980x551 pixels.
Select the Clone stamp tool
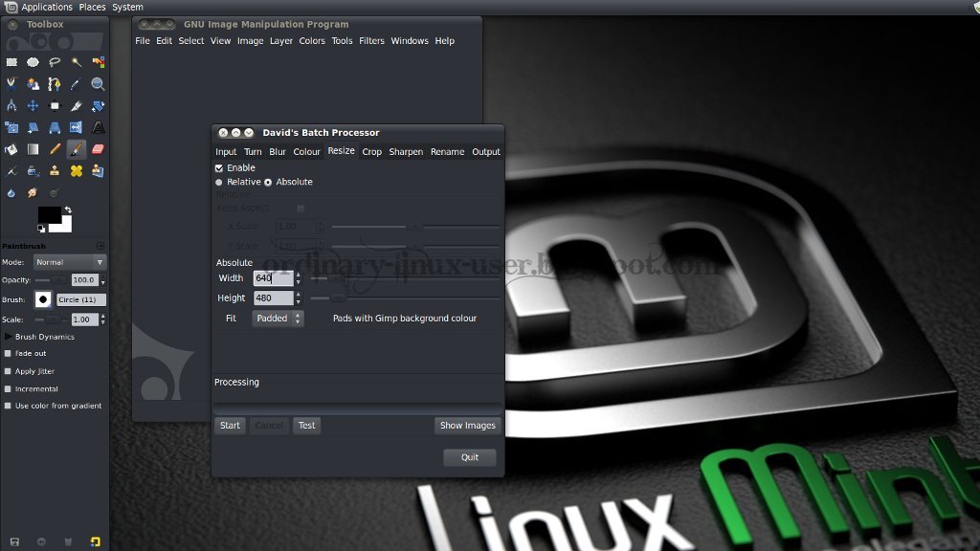tap(55, 171)
